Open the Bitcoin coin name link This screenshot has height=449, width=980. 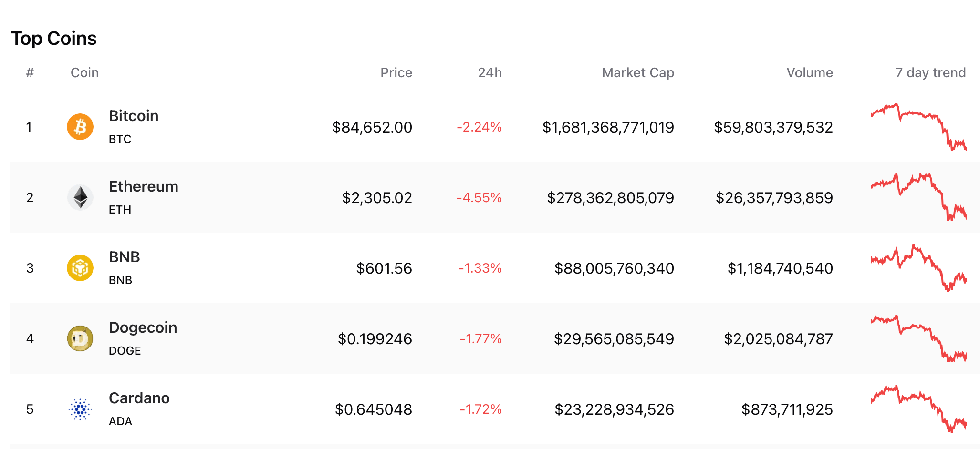(x=134, y=116)
